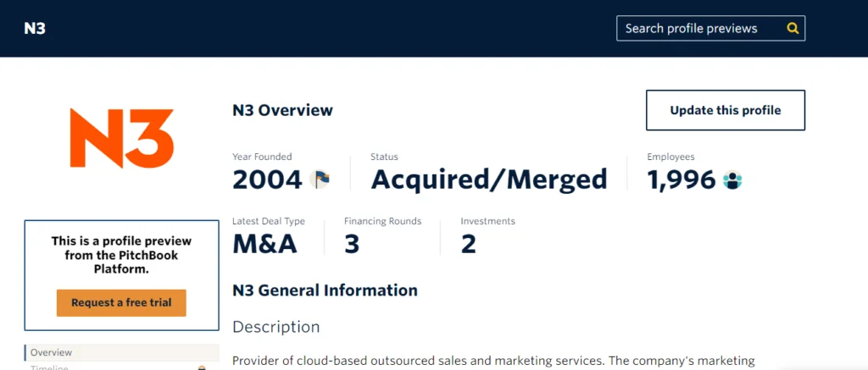Click the yellow search magnifier icon
Screen dimensions: 868x370
click(793, 28)
